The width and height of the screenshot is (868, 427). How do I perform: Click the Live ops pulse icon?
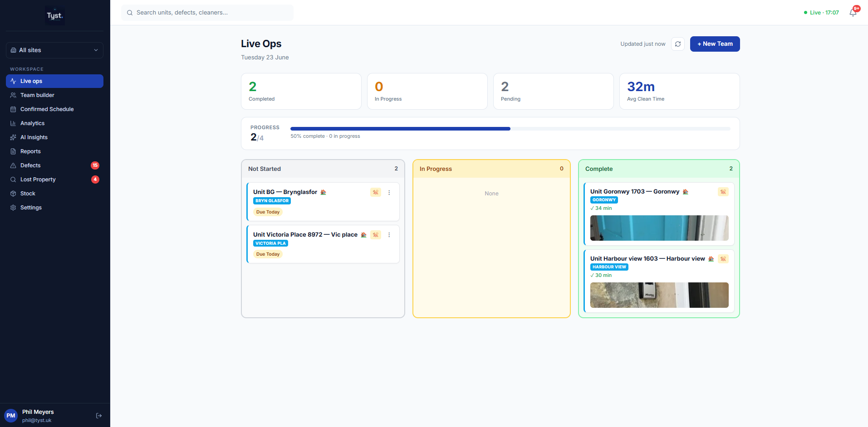click(13, 81)
